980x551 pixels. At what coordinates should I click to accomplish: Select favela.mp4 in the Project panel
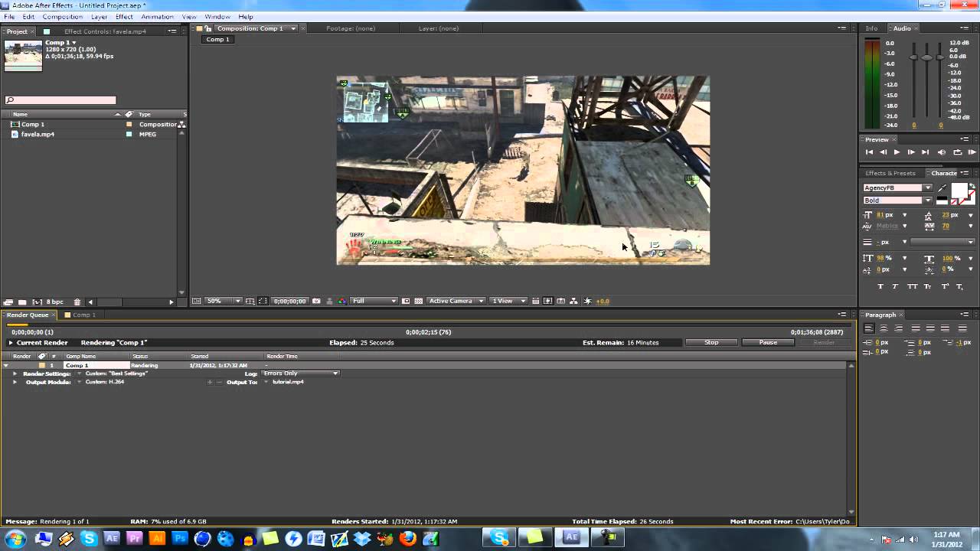[38, 134]
